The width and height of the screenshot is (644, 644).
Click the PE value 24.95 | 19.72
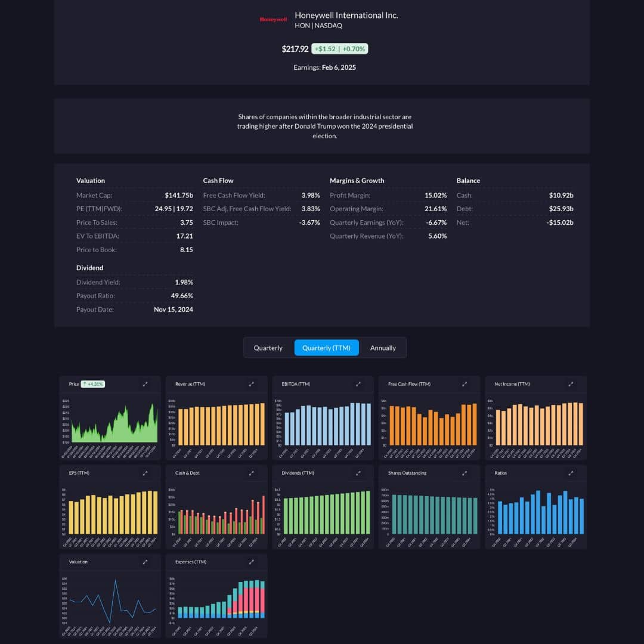pos(174,209)
